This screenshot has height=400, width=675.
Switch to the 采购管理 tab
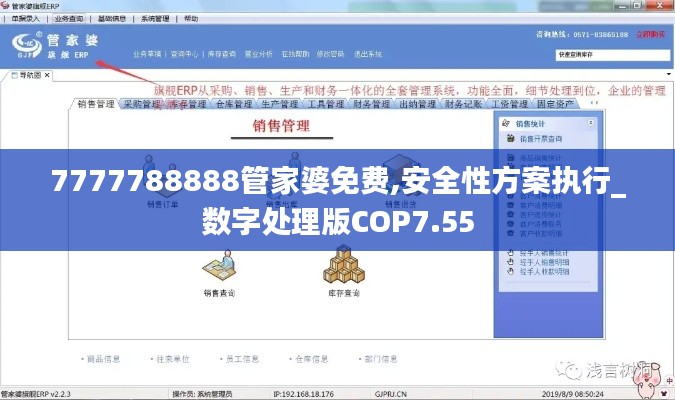tap(142, 104)
